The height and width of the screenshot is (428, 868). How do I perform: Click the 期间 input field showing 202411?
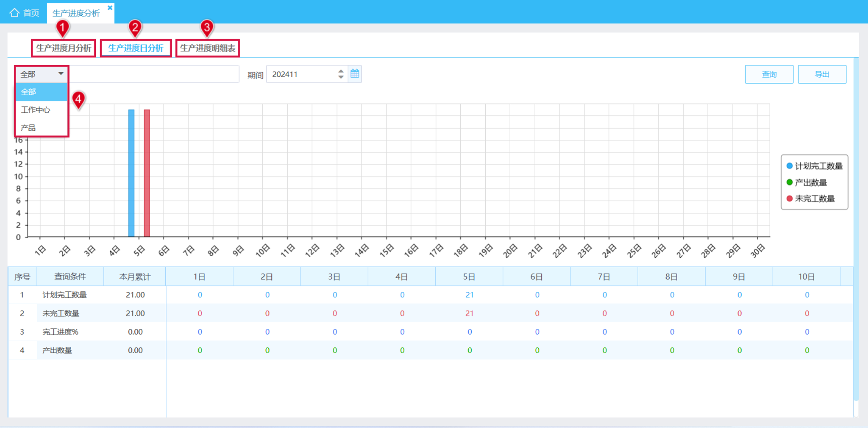302,74
